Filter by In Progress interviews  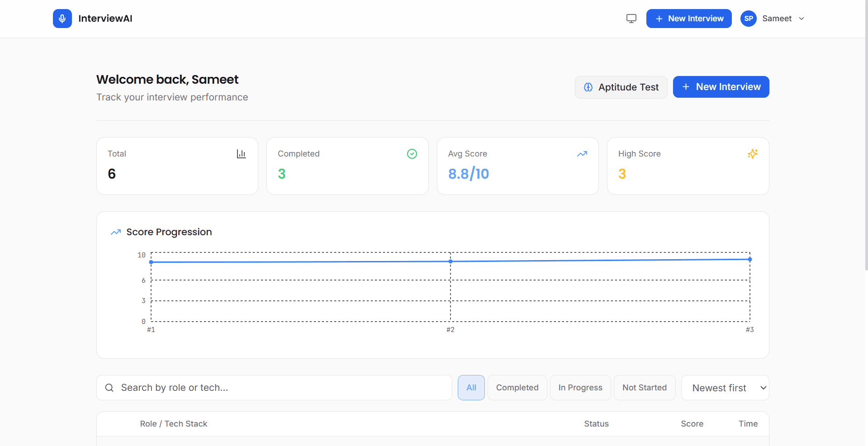[580, 388]
